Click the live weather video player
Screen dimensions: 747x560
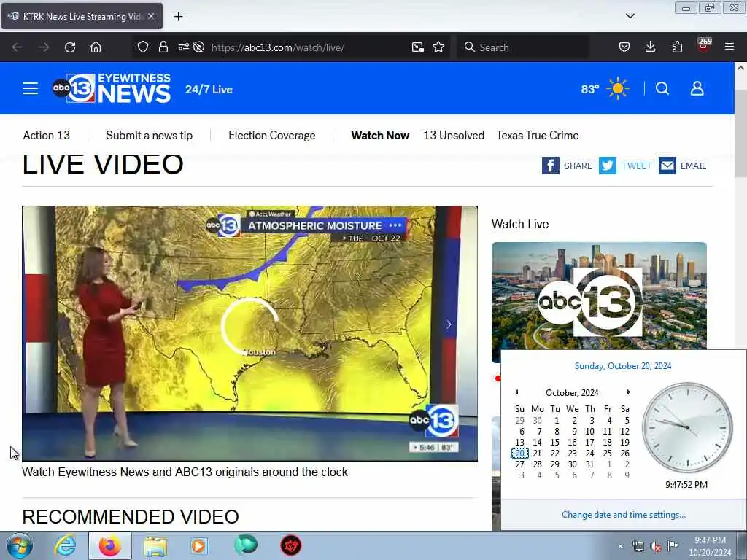[249, 333]
